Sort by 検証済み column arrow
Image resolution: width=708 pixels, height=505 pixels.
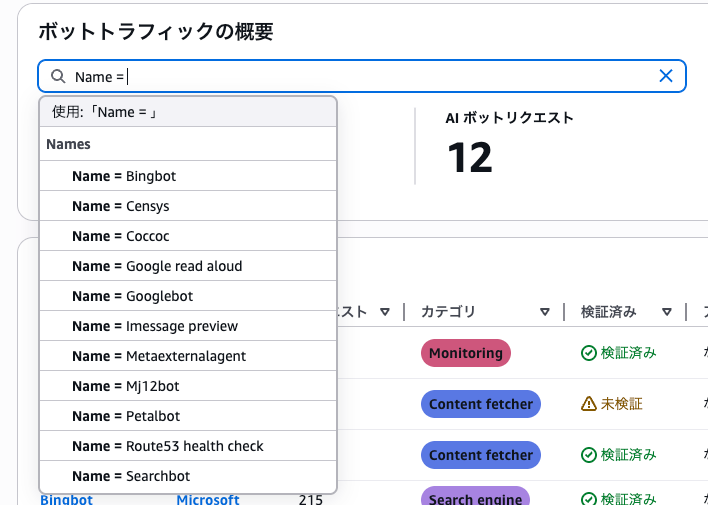pyautogui.click(x=667, y=312)
